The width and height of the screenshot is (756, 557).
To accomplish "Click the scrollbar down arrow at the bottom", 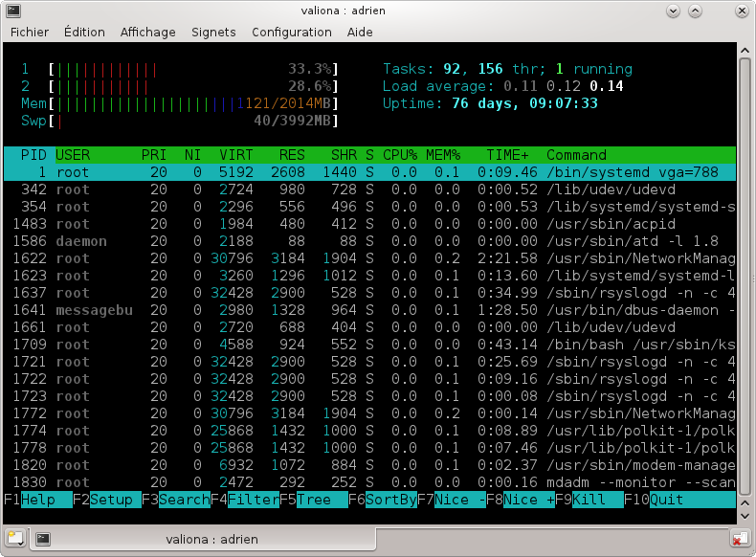I will (x=745, y=516).
